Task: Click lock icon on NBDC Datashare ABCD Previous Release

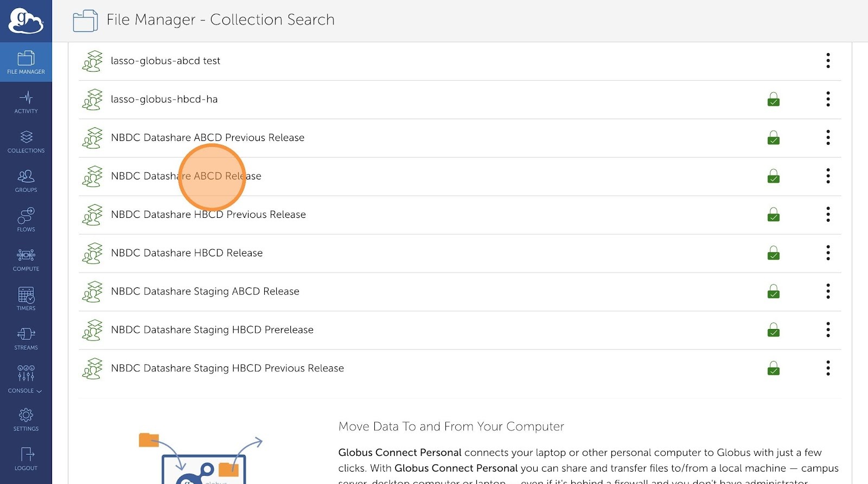Action: pyautogui.click(x=774, y=138)
